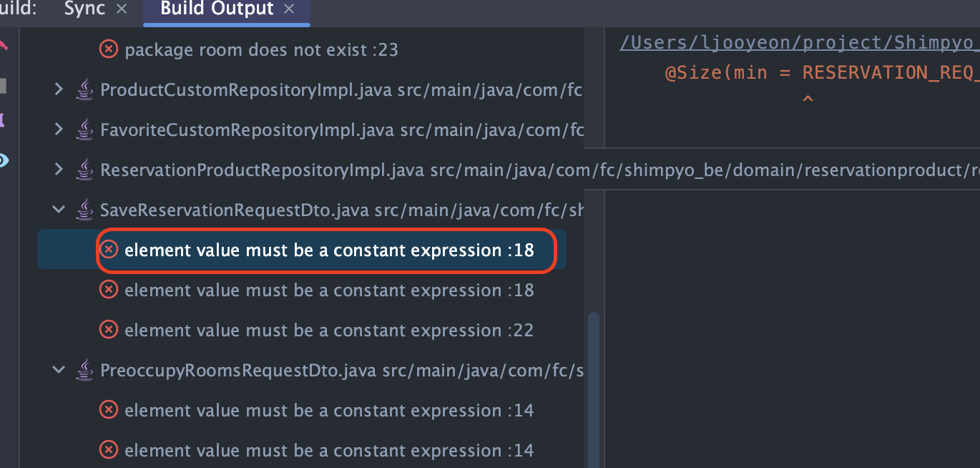Select the Build Output tab
Screen dimensions: 980x468
pos(217,9)
